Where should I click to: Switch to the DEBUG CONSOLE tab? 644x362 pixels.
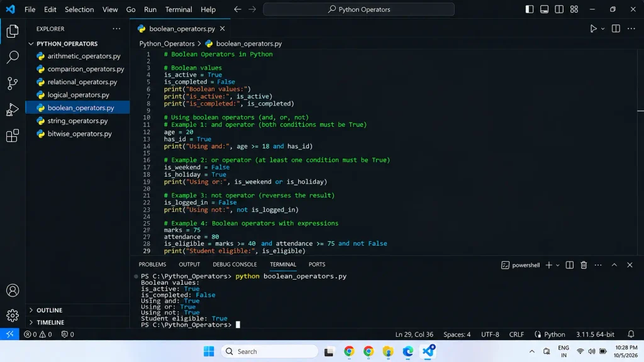(235, 265)
